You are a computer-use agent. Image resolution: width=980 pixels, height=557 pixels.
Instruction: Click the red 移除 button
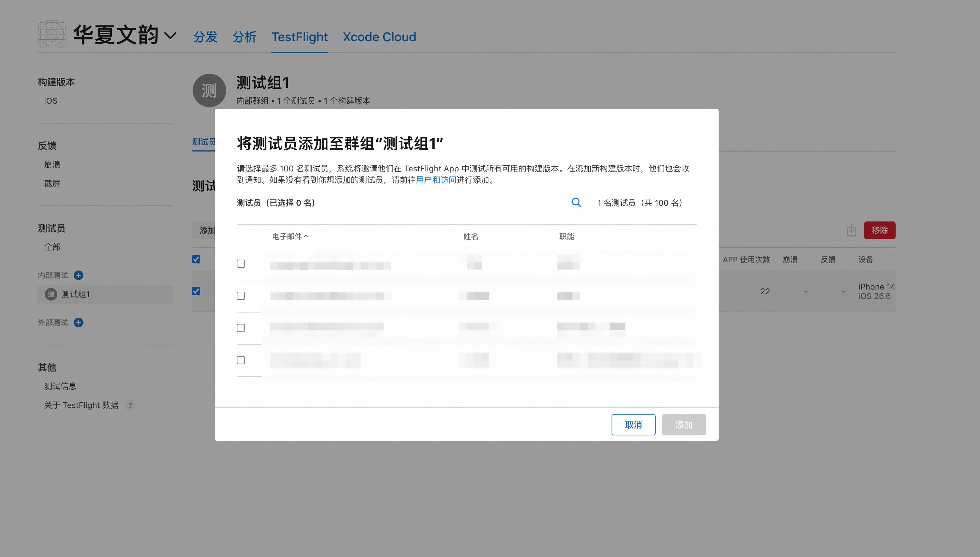[x=880, y=230]
